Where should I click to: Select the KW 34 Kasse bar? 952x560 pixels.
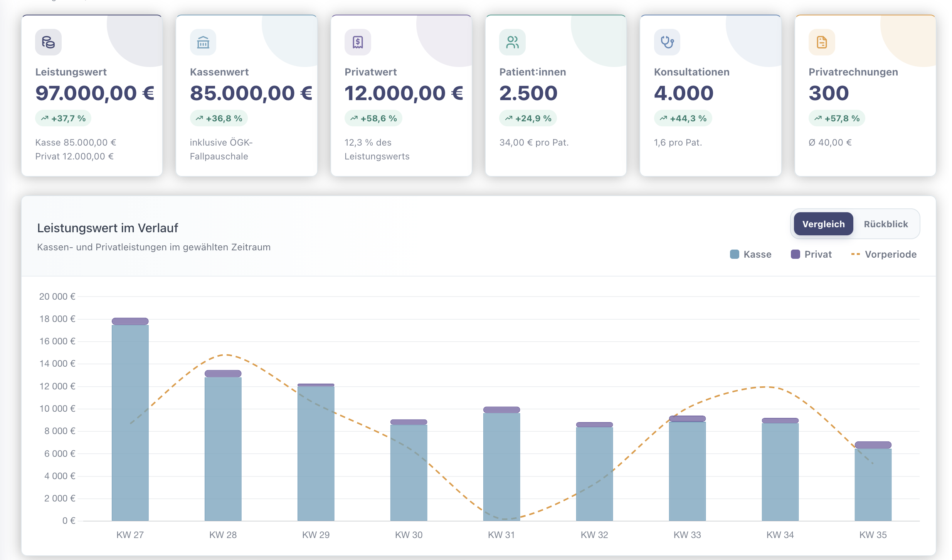tap(780, 472)
